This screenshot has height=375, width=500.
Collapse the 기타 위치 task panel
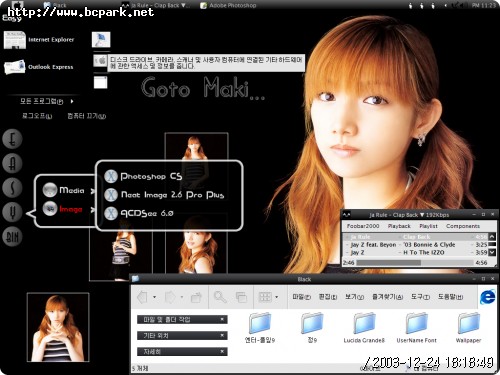click(x=222, y=335)
